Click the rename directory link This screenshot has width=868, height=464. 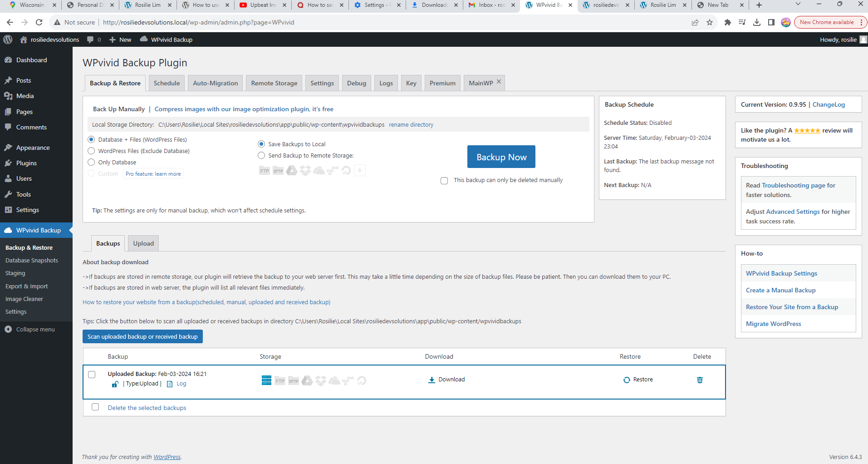411,124
